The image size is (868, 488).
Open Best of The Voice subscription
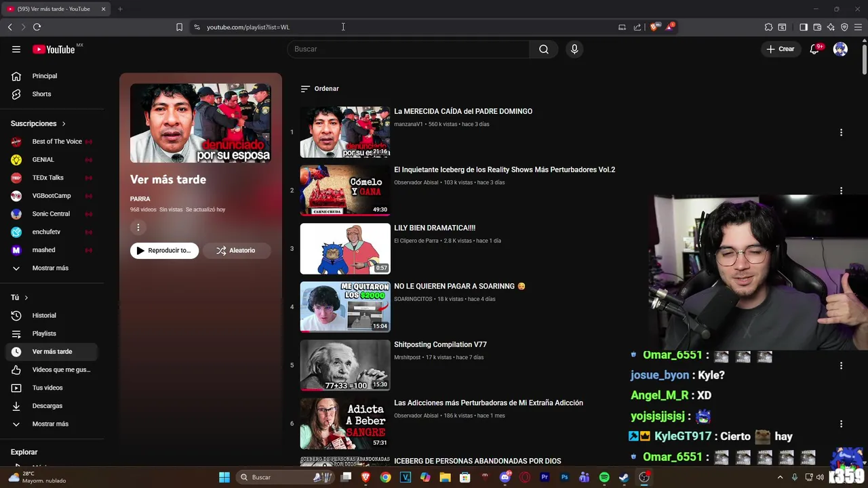coord(52,142)
